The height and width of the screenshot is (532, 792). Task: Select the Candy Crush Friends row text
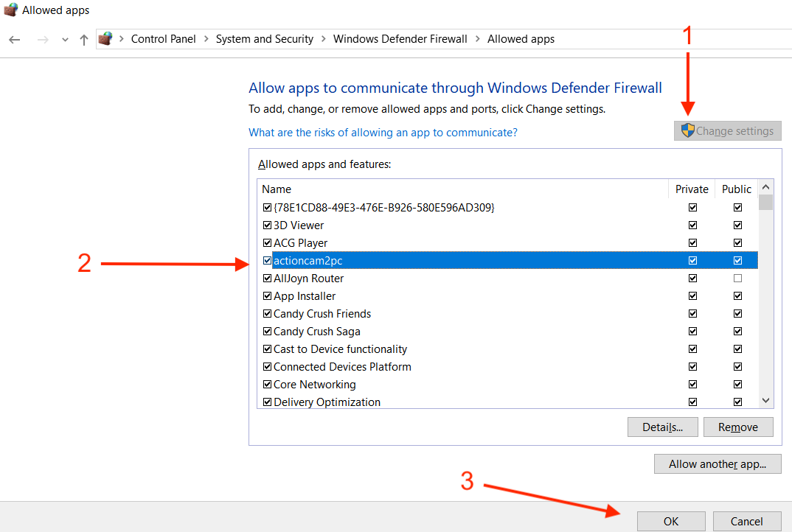[x=322, y=313]
